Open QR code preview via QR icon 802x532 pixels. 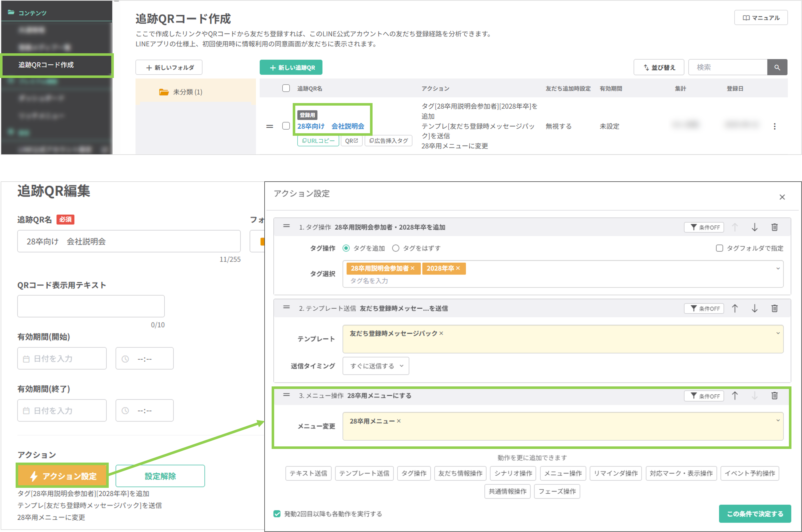(x=351, y=141)
